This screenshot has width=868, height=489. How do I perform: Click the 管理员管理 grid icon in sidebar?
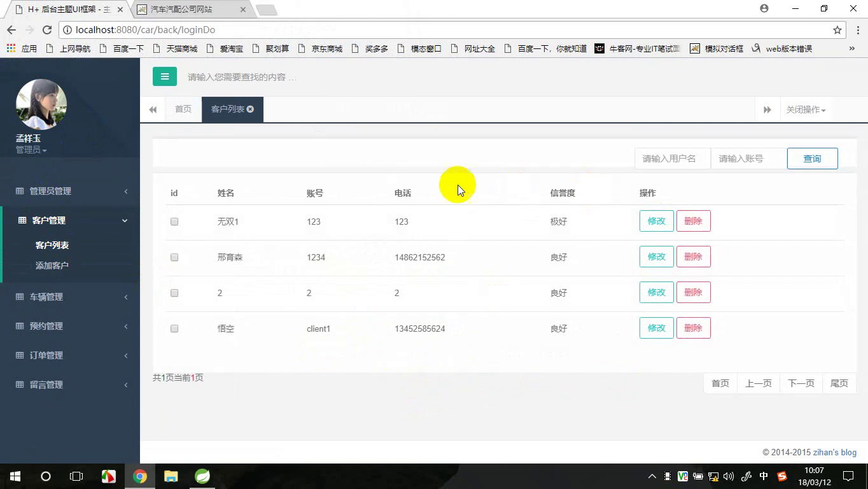pyautogui.click(x=20, y=191)
